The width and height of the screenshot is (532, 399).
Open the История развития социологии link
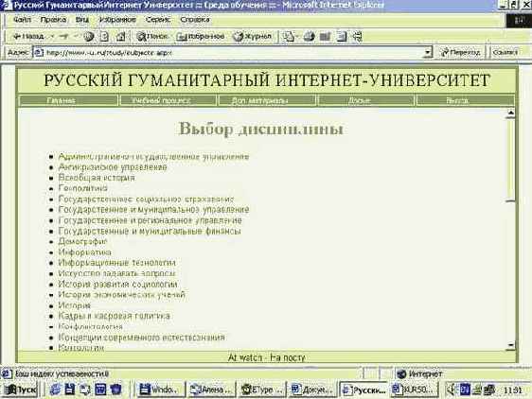117,284
